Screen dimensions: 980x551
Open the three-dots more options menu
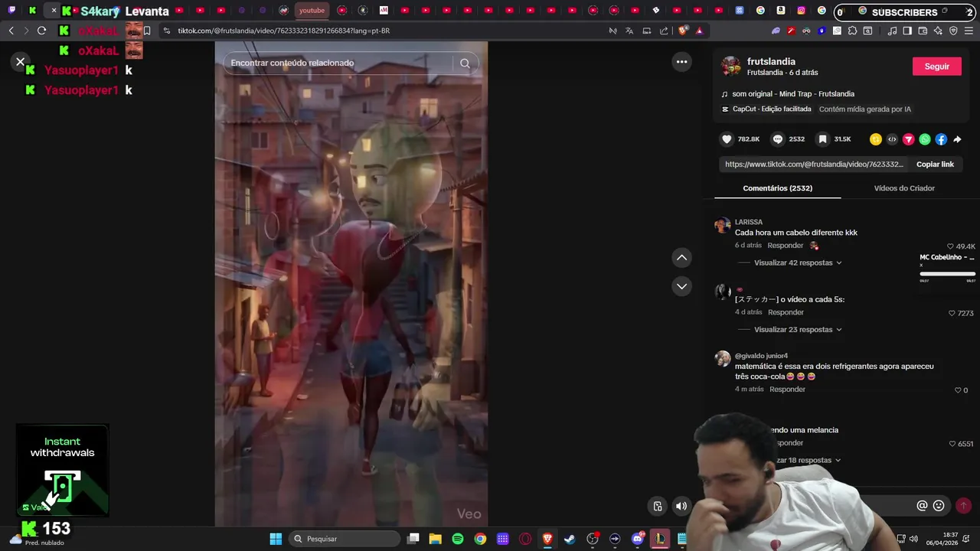coord(682,62)
